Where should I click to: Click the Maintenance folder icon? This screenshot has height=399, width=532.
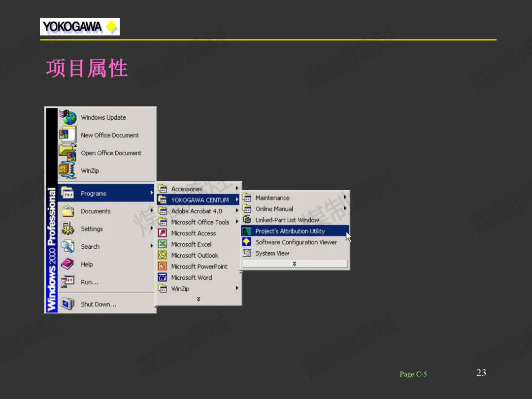(x=247, y=197)
